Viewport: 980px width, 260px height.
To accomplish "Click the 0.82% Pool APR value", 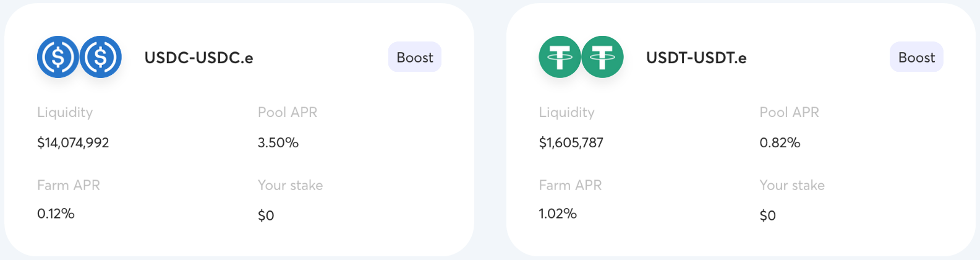I will point(780,142).
